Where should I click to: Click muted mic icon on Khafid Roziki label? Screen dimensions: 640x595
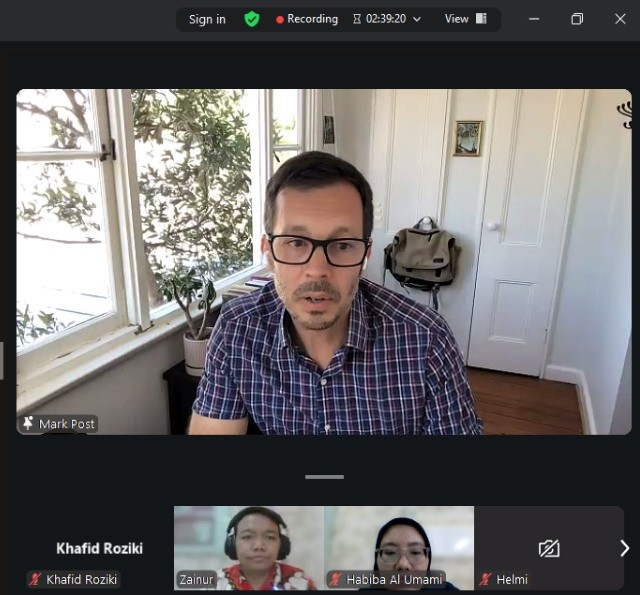(x=35, y=579)
